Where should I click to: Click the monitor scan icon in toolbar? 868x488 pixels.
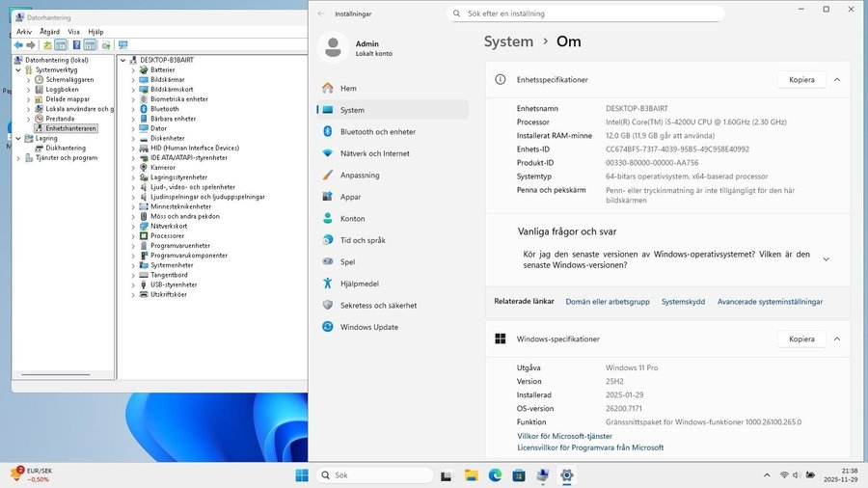[122, 45]
